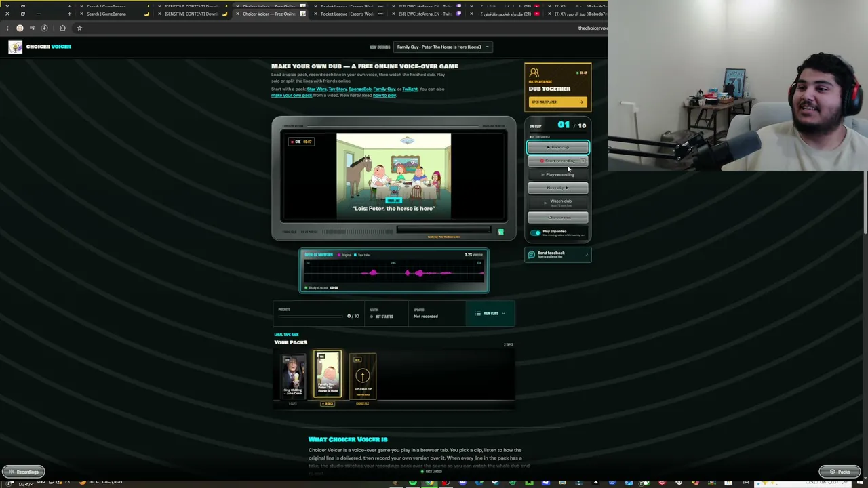Screen dimensions: 868x488
Task: Click the bookmark star icon in toolbar
Action: pyautogui.click(x=79, y=28)
